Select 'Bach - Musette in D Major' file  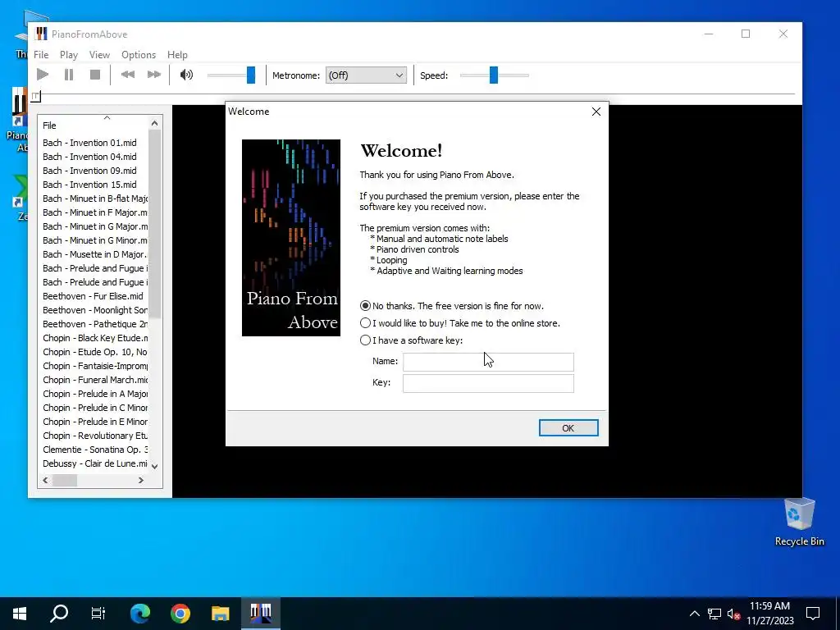coord(95,254)
